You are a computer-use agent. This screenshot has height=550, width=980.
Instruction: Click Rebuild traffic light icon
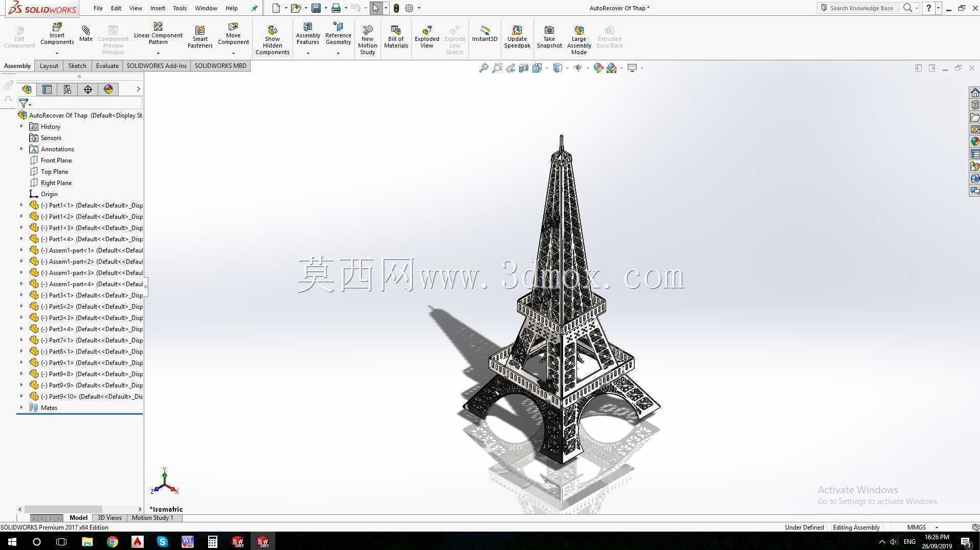pyautogui.click(x=396, y=8)
